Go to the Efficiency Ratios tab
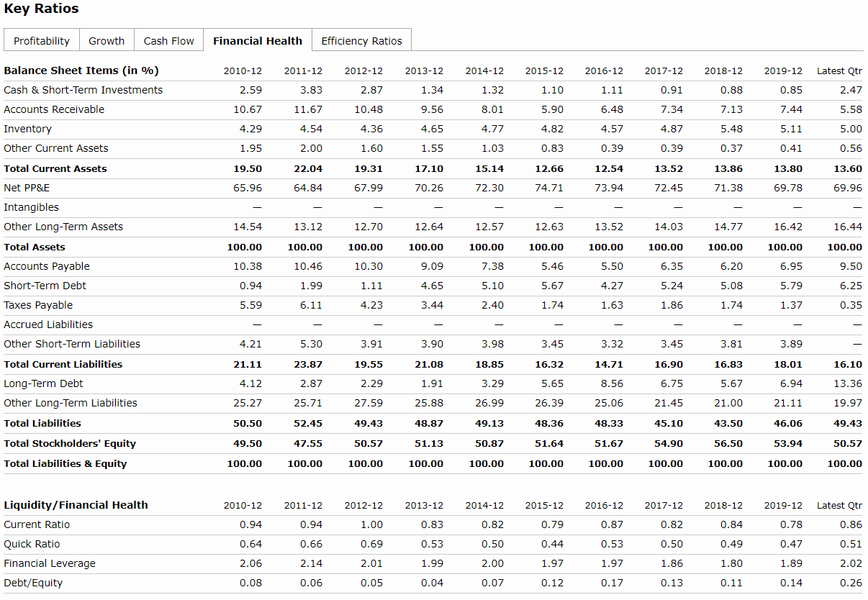The image size is (868, 600). point(361,41)
